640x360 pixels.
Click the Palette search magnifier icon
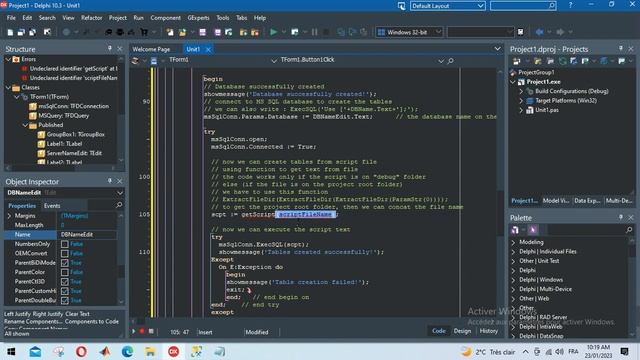click(629, 230)
